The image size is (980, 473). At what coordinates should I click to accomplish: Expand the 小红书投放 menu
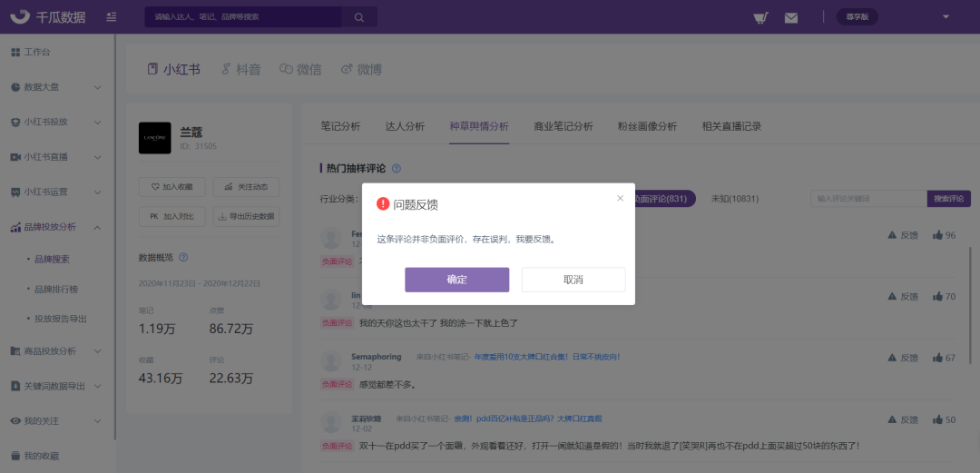57,122
